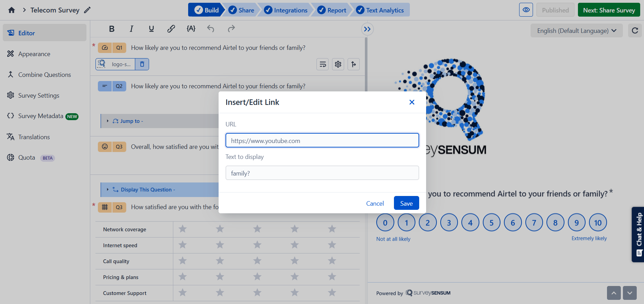Refresh the survey preview
The image size is (644, 304).
click(x=635, y=30)
